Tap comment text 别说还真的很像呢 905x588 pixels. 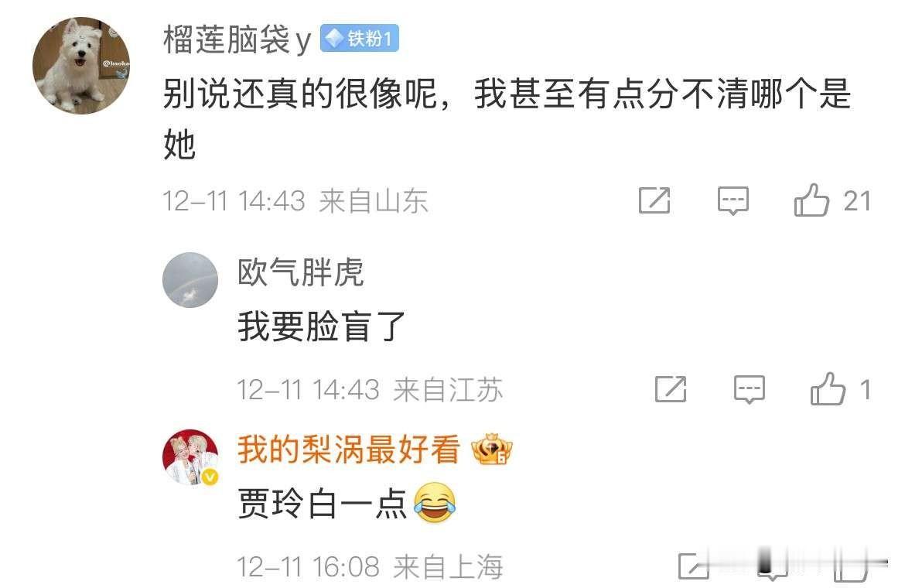[300, 94]
